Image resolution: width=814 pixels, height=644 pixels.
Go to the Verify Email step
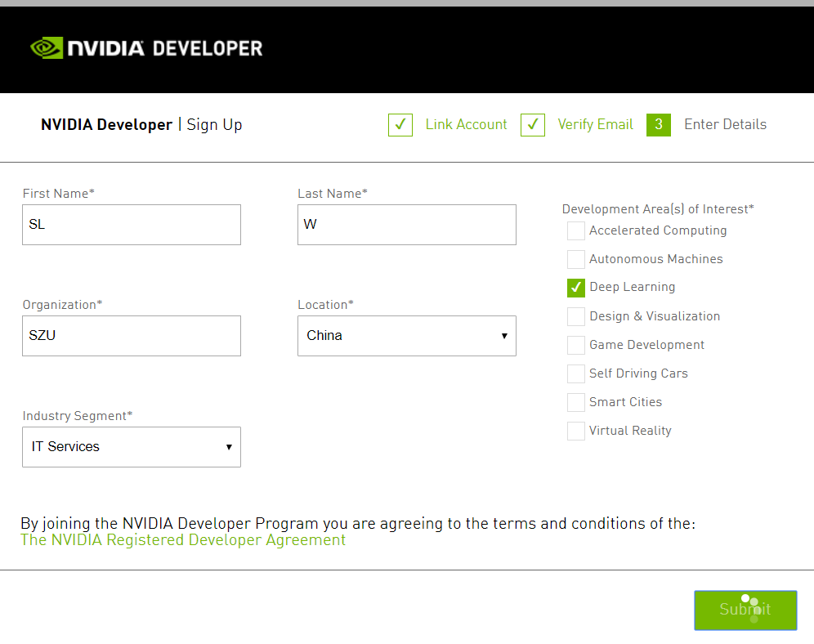coord(595,124)
